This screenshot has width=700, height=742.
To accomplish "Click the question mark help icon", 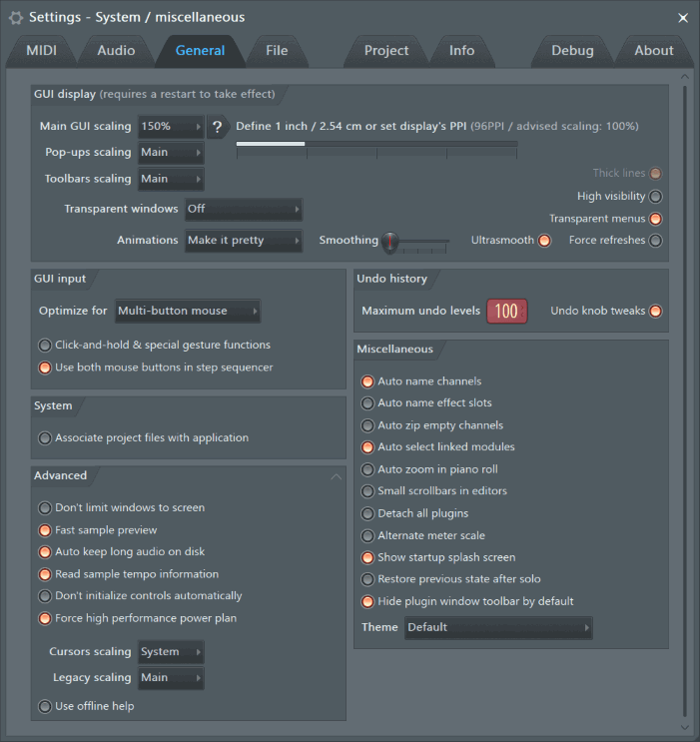I will [217, 127].
